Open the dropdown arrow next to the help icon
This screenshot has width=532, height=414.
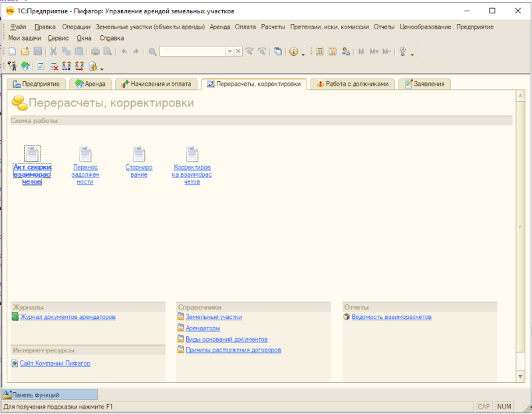click(303, 52)
